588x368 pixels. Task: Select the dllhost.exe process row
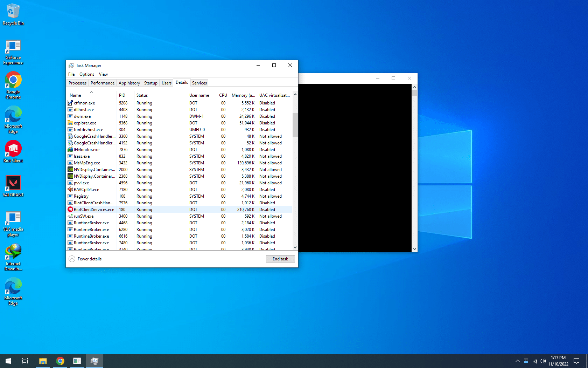179,110
